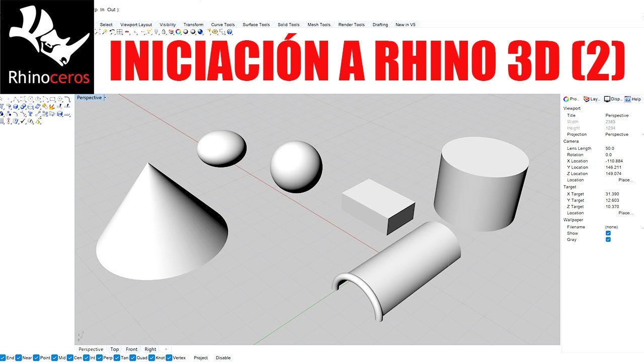Click the Project osnap button
This screenshot has width=644, height=362.
click(201, 358)
